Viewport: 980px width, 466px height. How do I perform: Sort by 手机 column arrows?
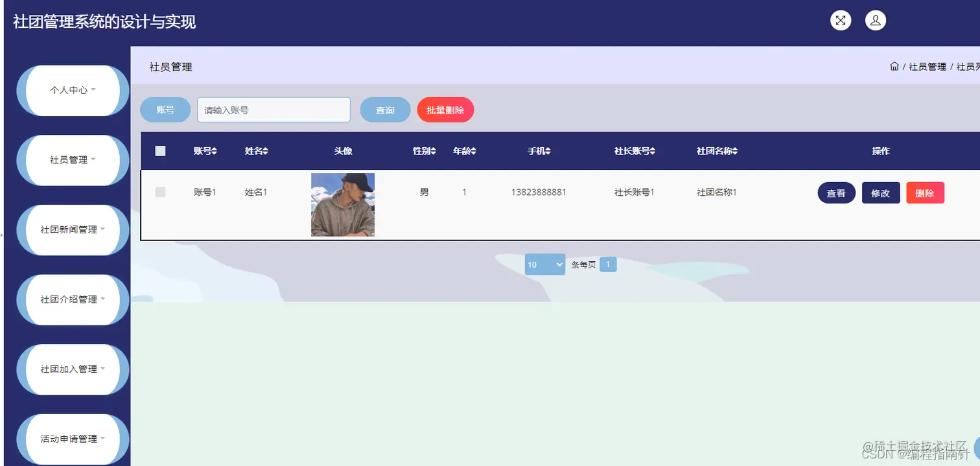tap(548, 151)
